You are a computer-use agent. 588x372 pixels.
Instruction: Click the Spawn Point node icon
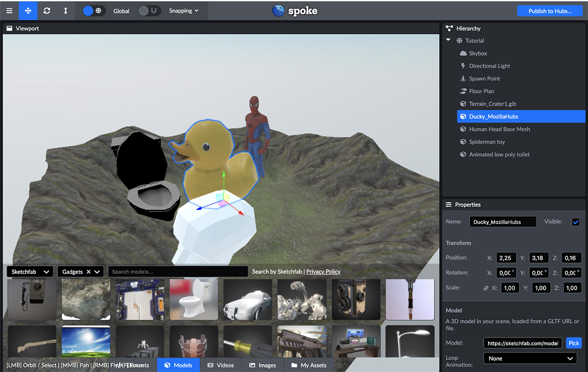[x=463, y=79]
